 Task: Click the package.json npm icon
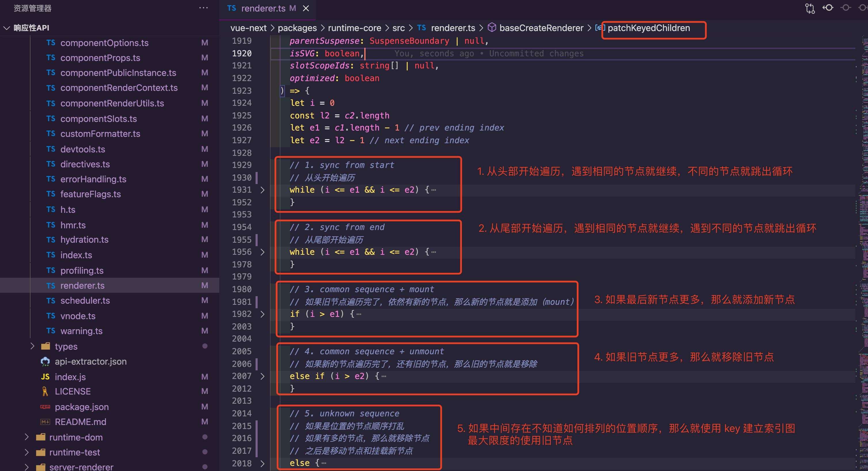(x=45, y=407)
